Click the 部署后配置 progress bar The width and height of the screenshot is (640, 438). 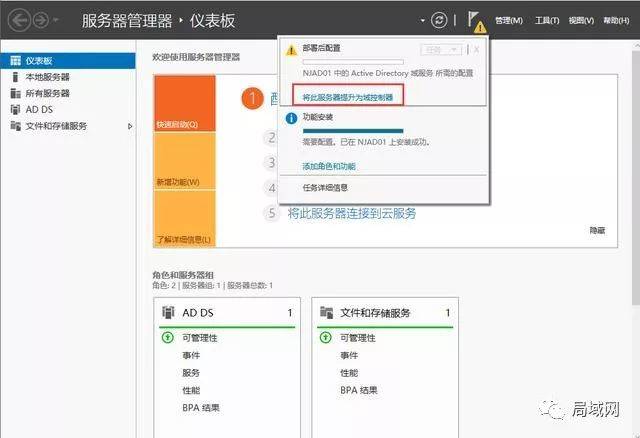[x=353, y=62]
